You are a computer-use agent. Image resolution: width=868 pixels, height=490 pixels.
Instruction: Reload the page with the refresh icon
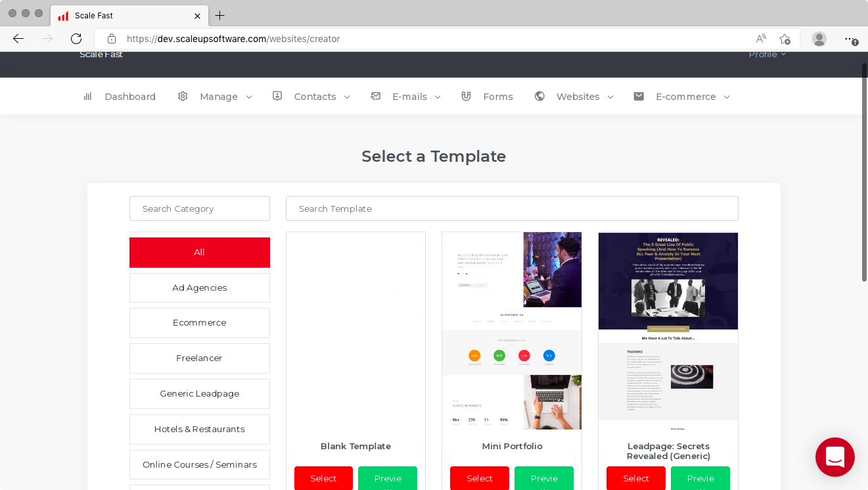click(x=76, y=39)
